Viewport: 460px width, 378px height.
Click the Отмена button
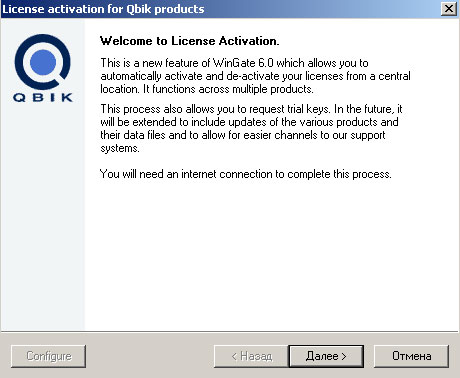click(411, 356)
